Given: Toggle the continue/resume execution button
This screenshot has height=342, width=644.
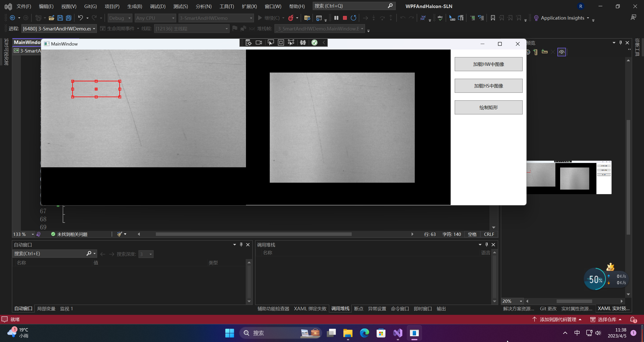Looking at the screenshot, I should [x=261, y=18].
